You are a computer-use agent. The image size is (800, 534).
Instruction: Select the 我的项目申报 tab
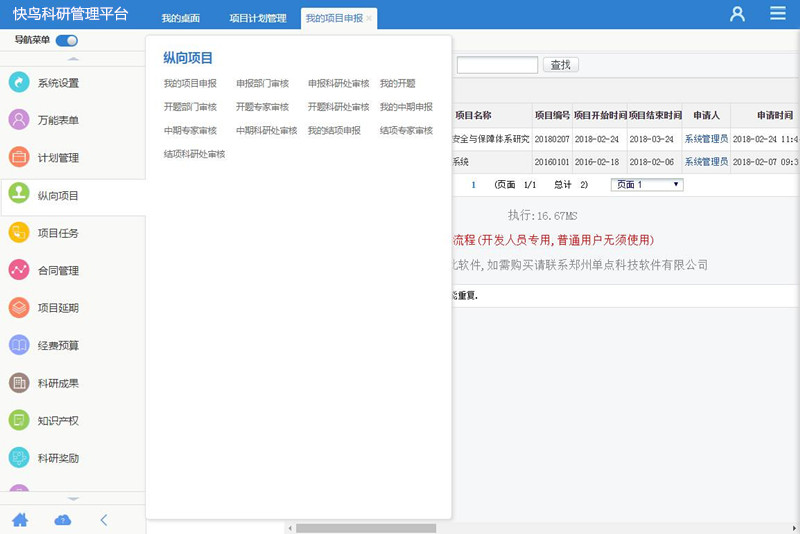(334, 18)
